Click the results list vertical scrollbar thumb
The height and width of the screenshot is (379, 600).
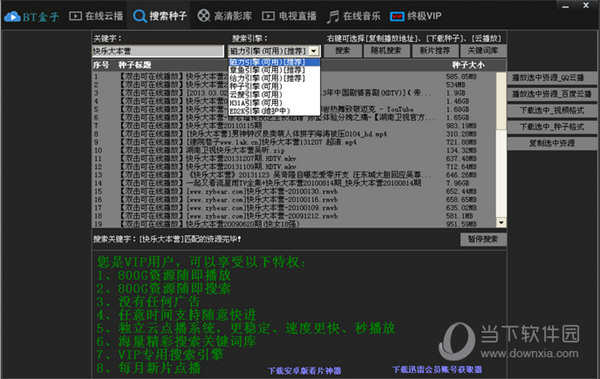pos(501,101)
